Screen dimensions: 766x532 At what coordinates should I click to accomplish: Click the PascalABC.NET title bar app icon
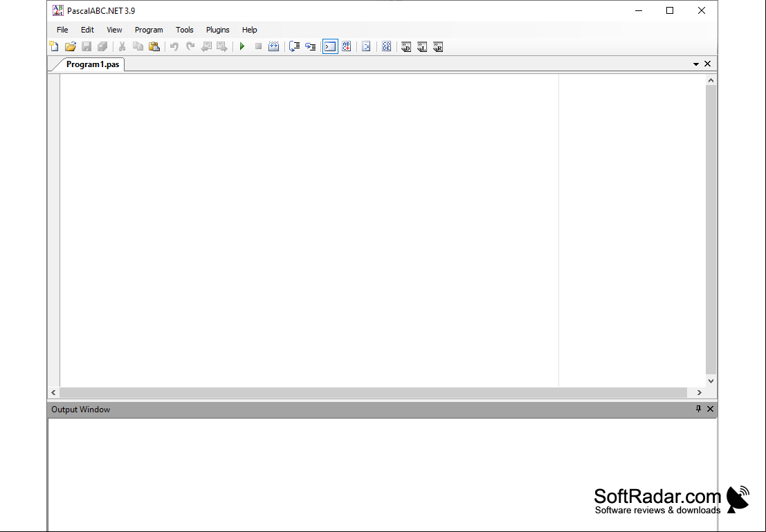tap(58, 10)
